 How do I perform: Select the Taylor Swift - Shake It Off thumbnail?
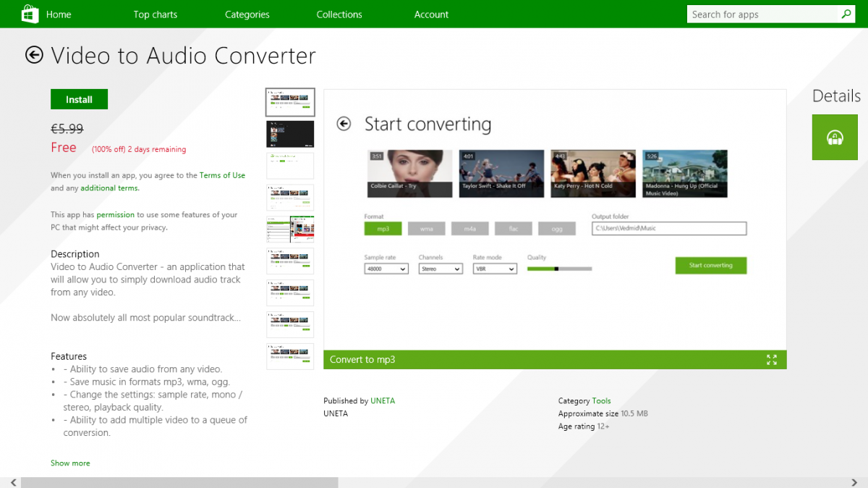tap(501, 174)
